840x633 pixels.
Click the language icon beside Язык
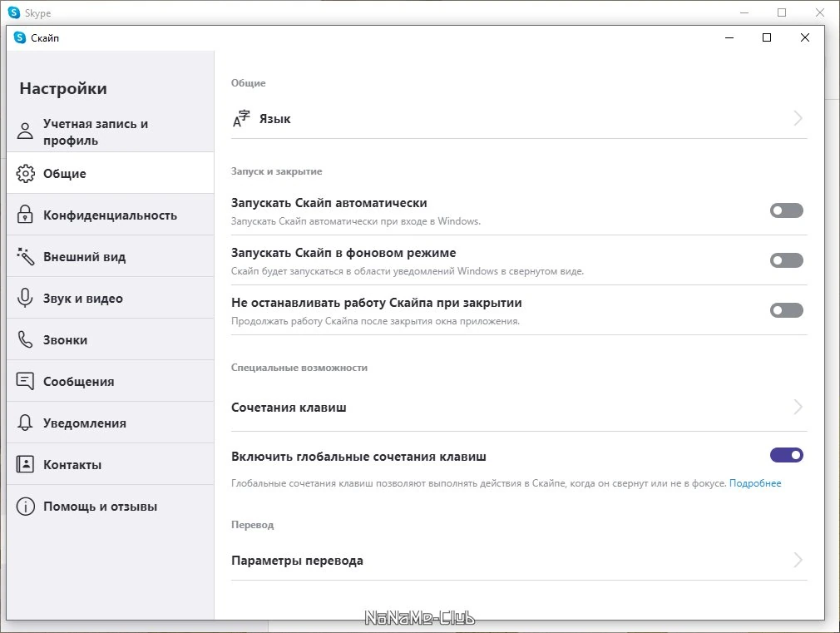click(241, 118)
